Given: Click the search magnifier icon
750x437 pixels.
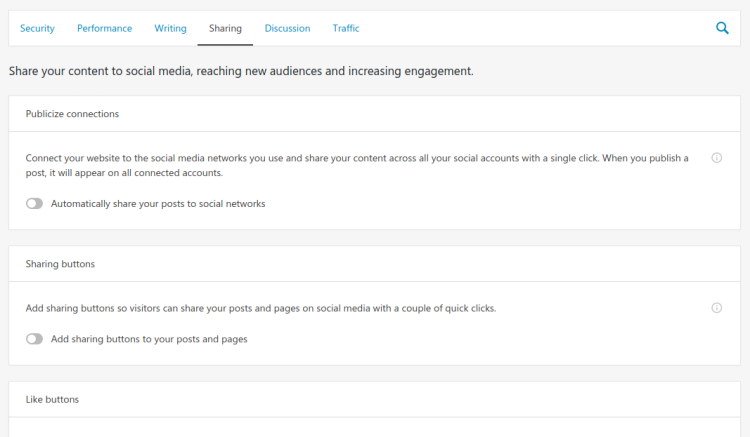Looking at the screenshot, I should coord(722,28).
